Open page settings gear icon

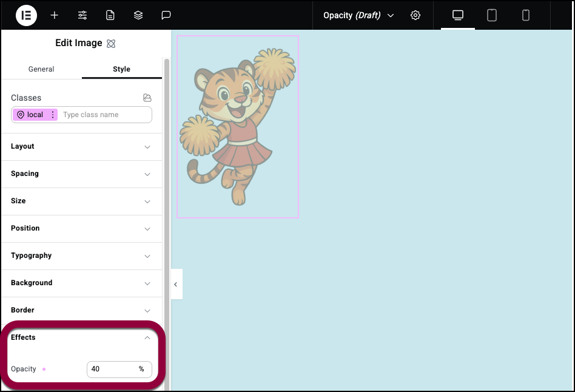click(415, 15)
